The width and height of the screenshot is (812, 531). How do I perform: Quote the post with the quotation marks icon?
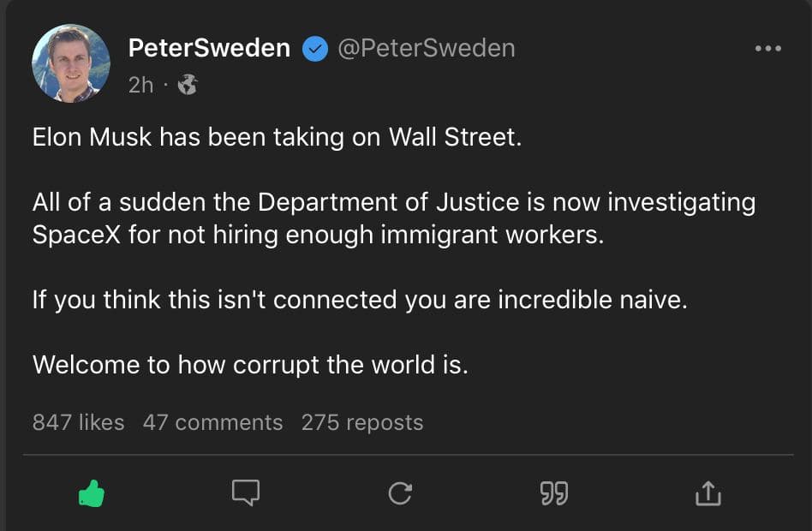click(x=554, y=493)
